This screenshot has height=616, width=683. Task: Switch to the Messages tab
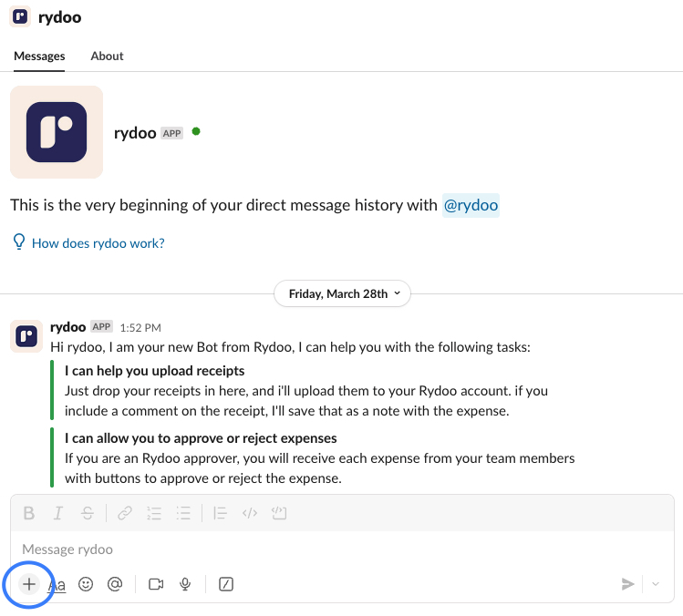pos(39,56)
